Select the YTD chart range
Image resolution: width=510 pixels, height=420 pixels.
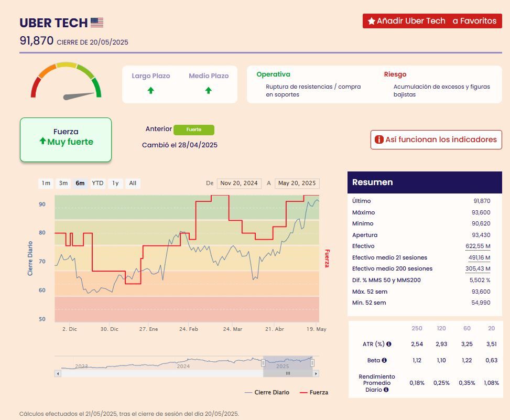click(97, 183)
